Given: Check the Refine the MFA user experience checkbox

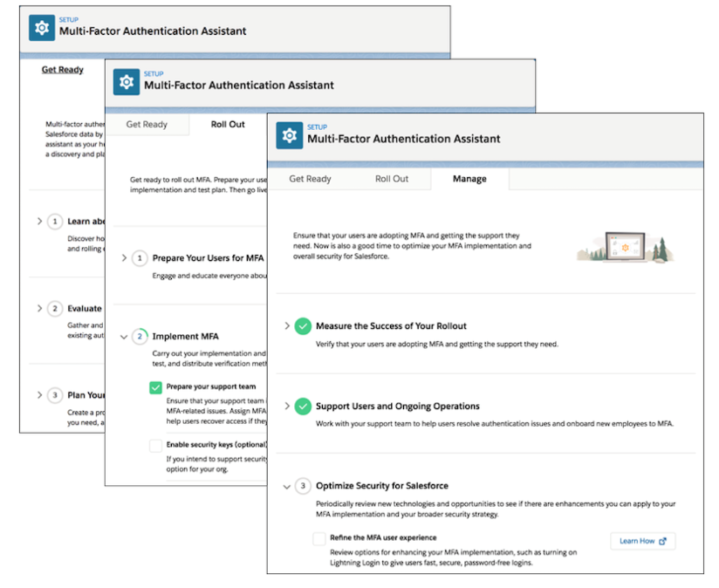Looking at the screenshot, I should pos(319,538).
